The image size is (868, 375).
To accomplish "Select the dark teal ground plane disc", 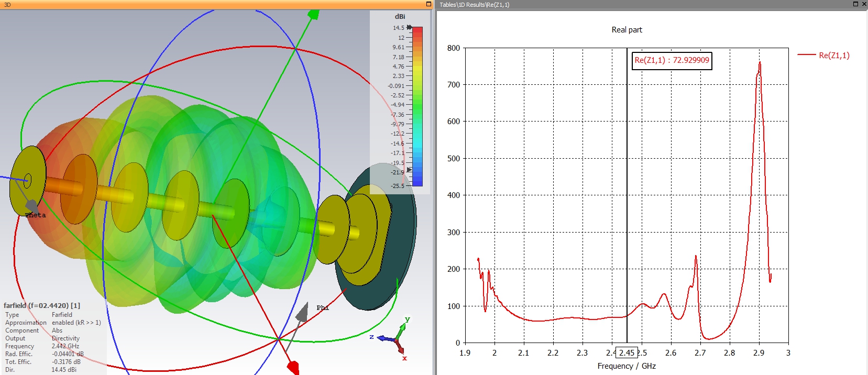I will click(401, 251).
